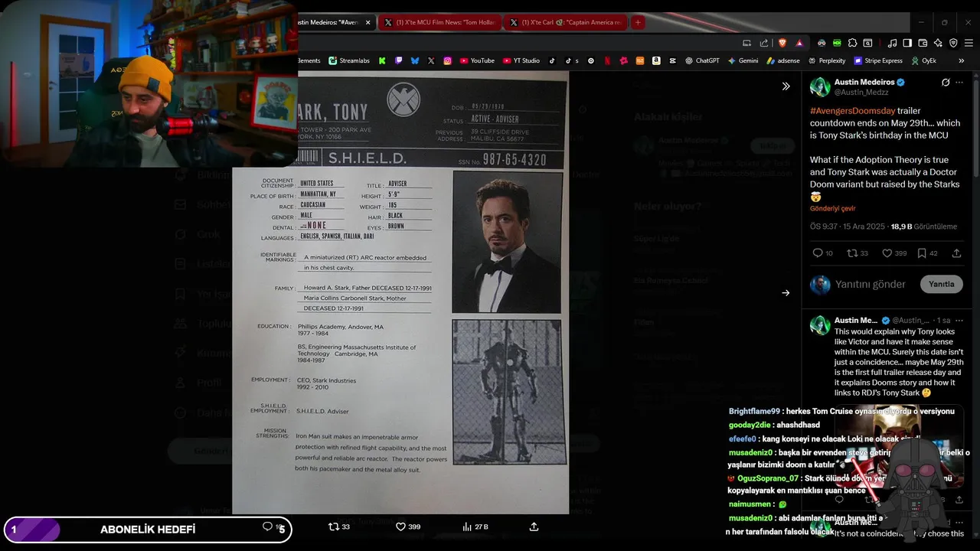The image size is (980, 551).
Task: Open the OyEk bookmark
Action: coord(923,60)
